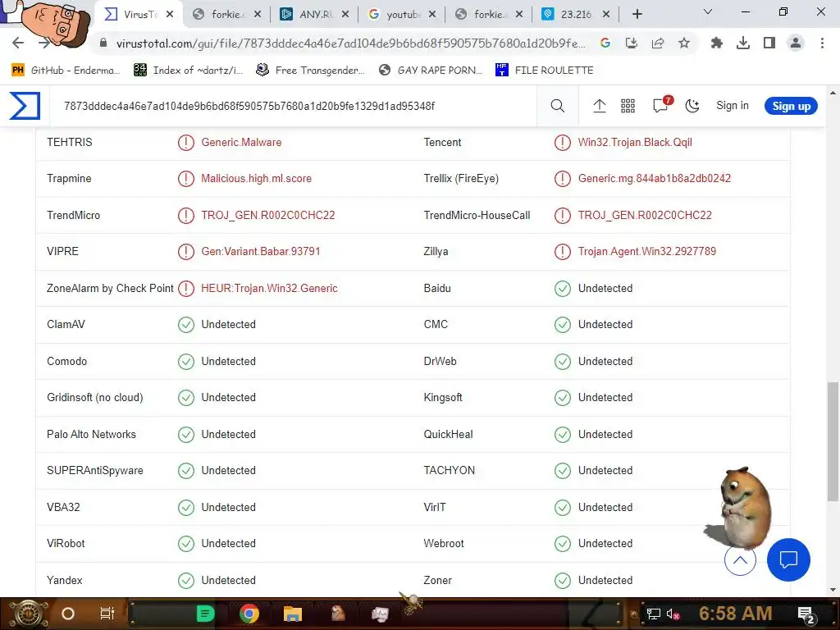
Task: Open the Chrome three-dot menu
Action: click(822, 43)
